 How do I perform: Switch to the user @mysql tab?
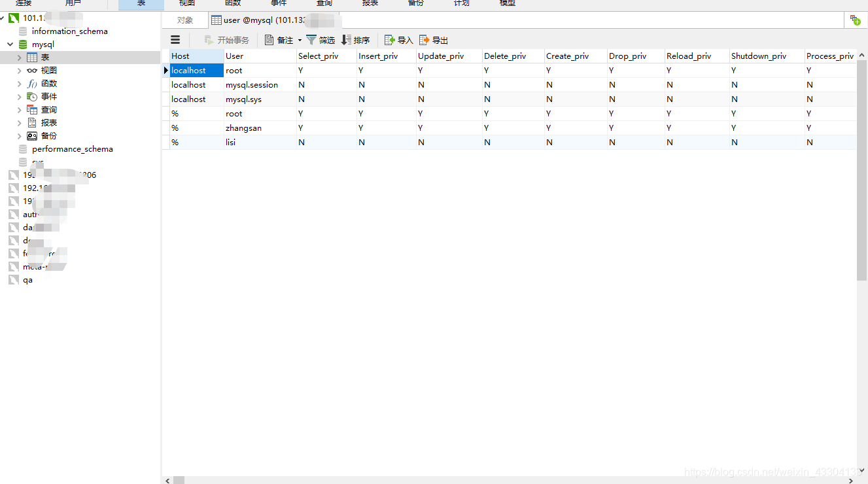pos(275,20)
